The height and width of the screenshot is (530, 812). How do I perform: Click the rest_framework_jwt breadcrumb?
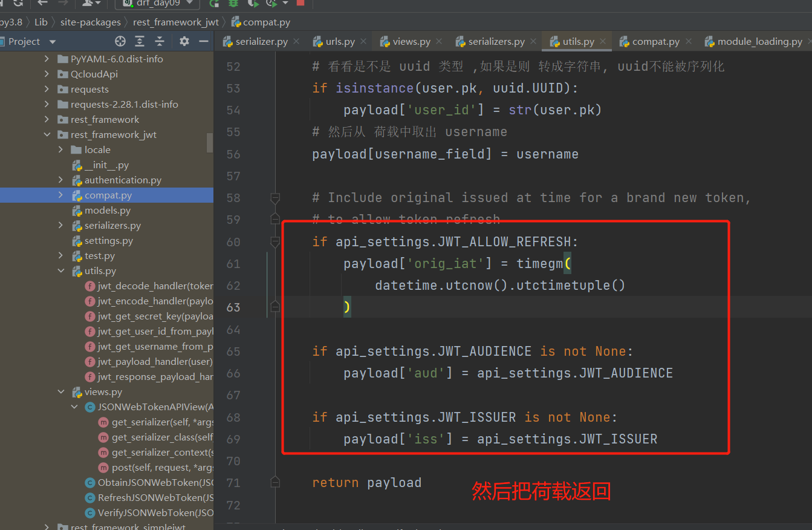175,22
